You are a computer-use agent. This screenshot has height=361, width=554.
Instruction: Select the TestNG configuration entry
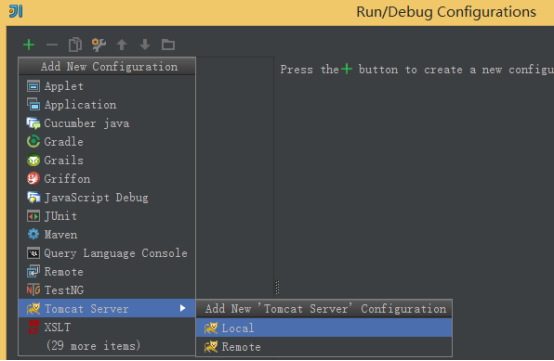107,290
